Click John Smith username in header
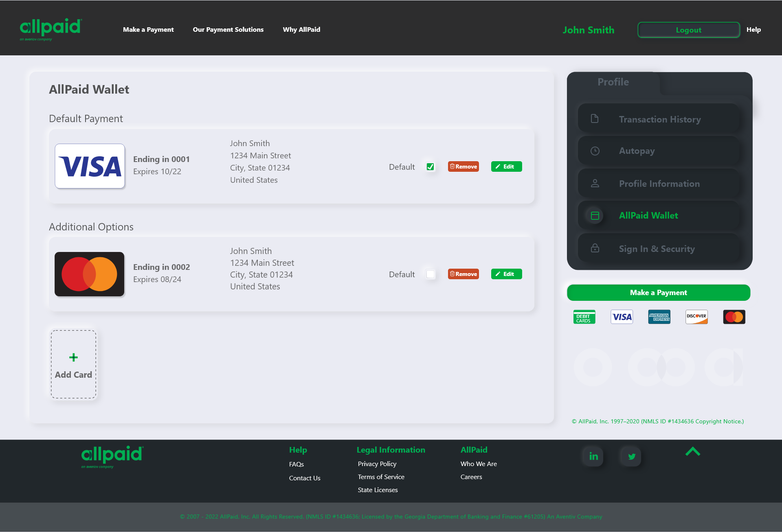The height and width of the screenshot is (532, 782). click(x=589, y=30)
